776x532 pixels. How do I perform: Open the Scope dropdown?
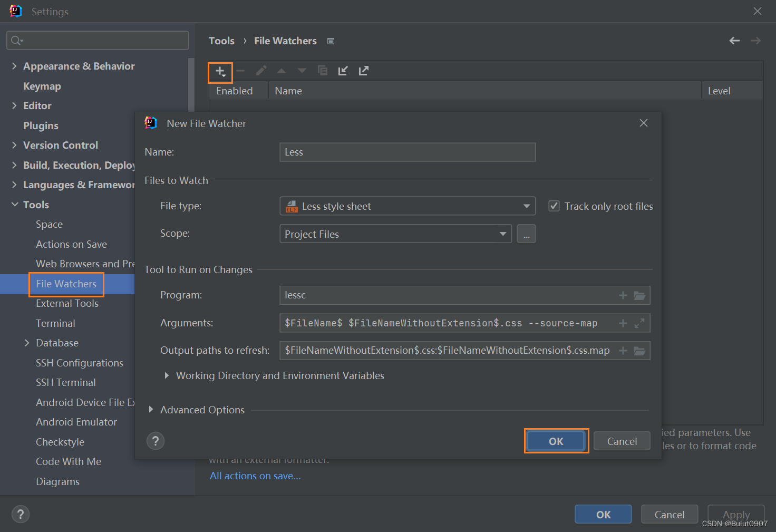pos(396,234)
